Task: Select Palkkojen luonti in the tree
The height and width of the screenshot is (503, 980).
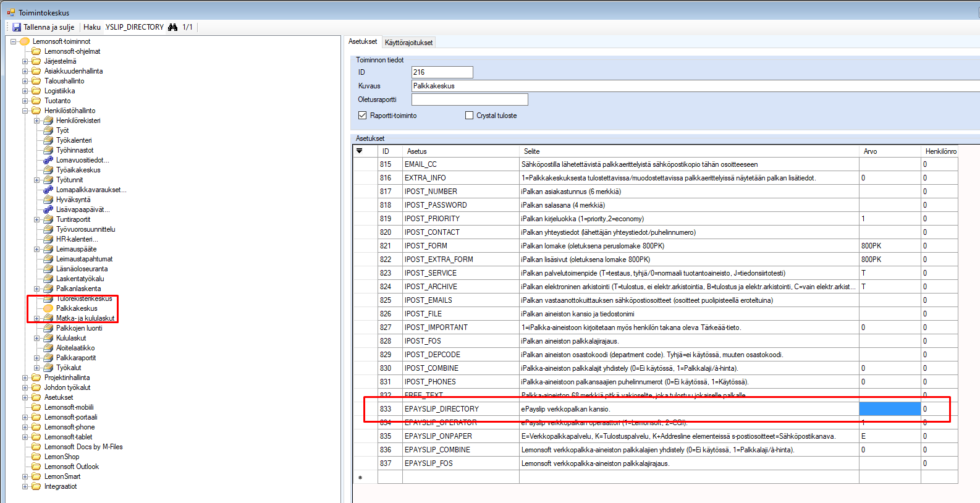Action: pos(79,328)
